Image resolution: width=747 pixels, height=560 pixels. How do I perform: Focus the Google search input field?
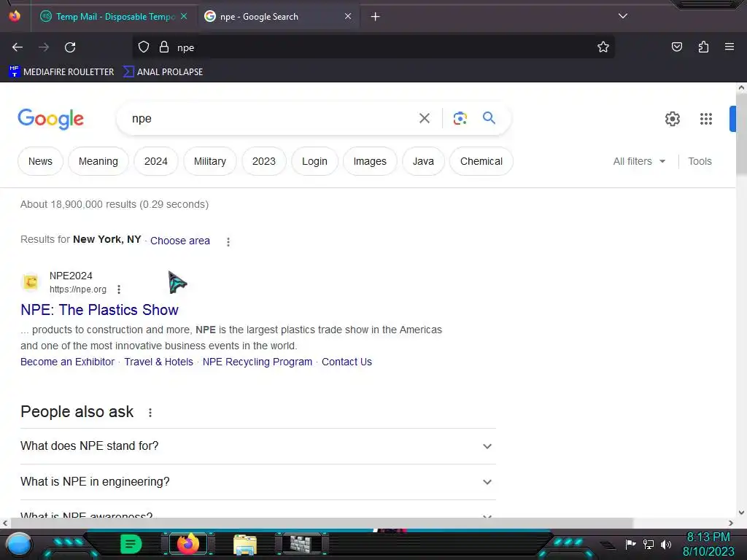269,118
